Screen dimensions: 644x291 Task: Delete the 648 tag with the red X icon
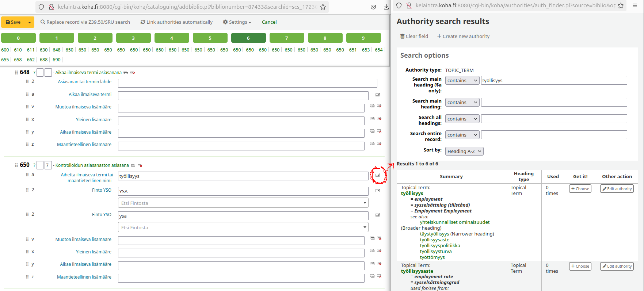tap(133, 73)
